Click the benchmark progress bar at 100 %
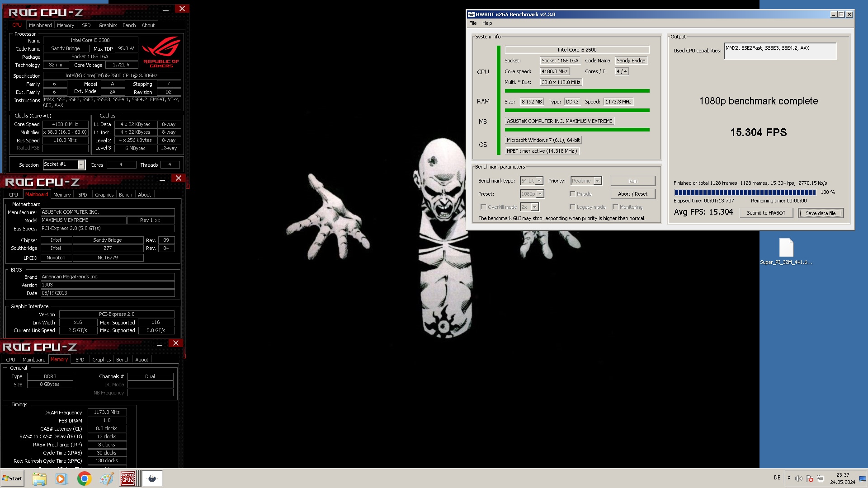The image size is (868, 488). [745, 192]
